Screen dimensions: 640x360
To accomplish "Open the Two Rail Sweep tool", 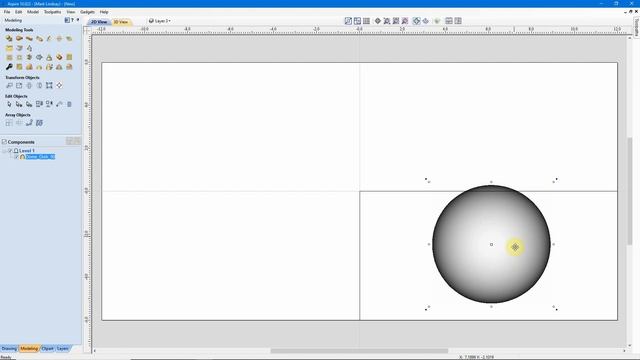I will 19,39.
